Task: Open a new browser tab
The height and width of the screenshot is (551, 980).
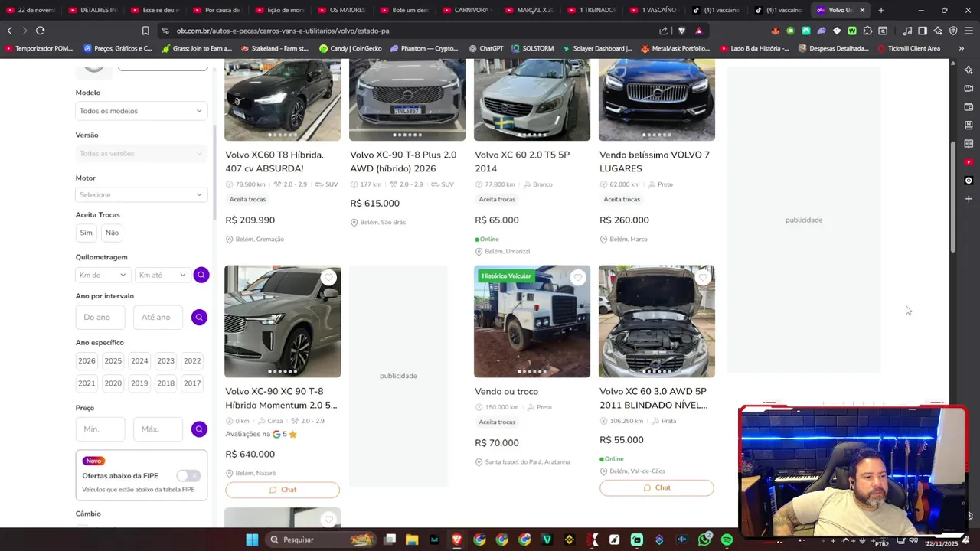Action: point(881,10)
